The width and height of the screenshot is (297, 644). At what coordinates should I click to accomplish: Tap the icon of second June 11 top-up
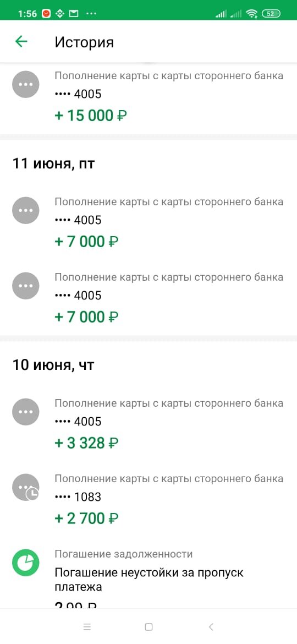click(26, 286)
